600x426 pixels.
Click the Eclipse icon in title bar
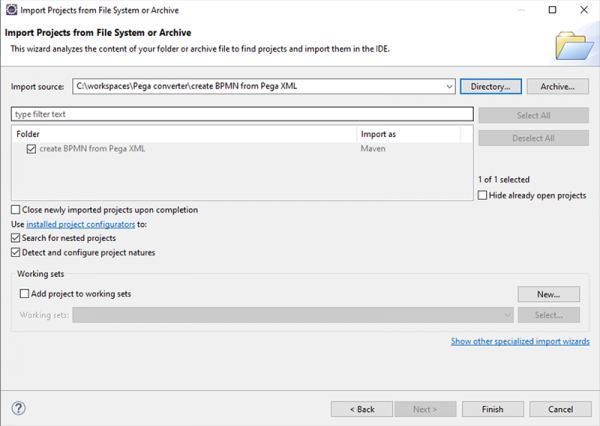(x=11, y=10)
